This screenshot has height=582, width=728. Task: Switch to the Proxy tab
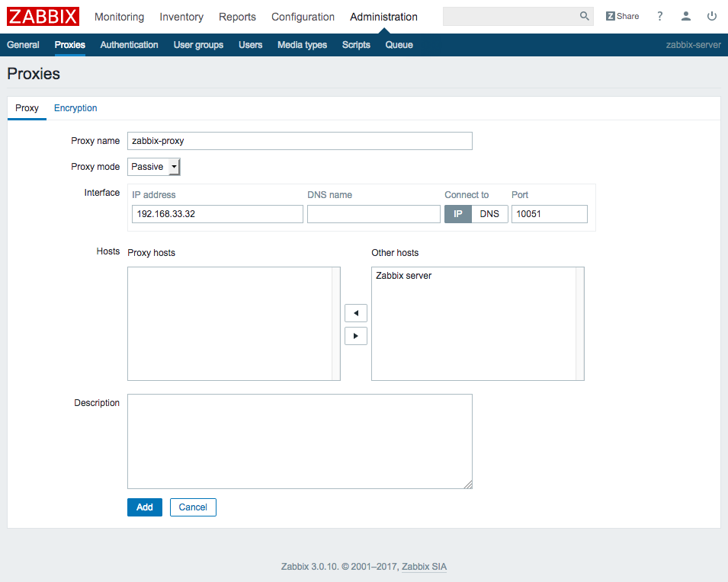(27, 108)
